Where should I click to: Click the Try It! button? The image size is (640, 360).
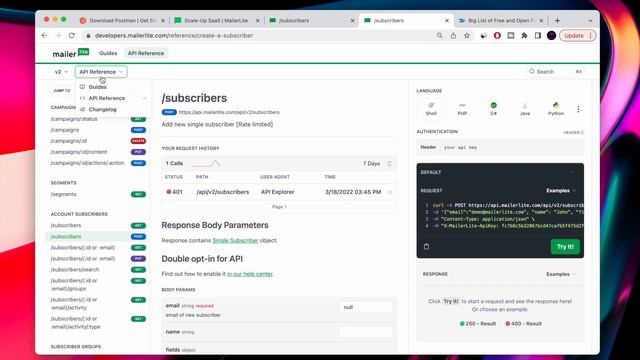point(565,247)
